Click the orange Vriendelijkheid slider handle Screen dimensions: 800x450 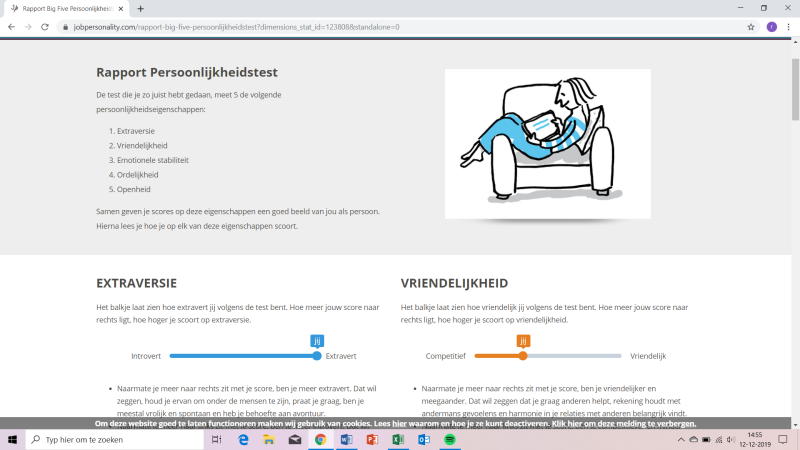[x=523, y=356]
